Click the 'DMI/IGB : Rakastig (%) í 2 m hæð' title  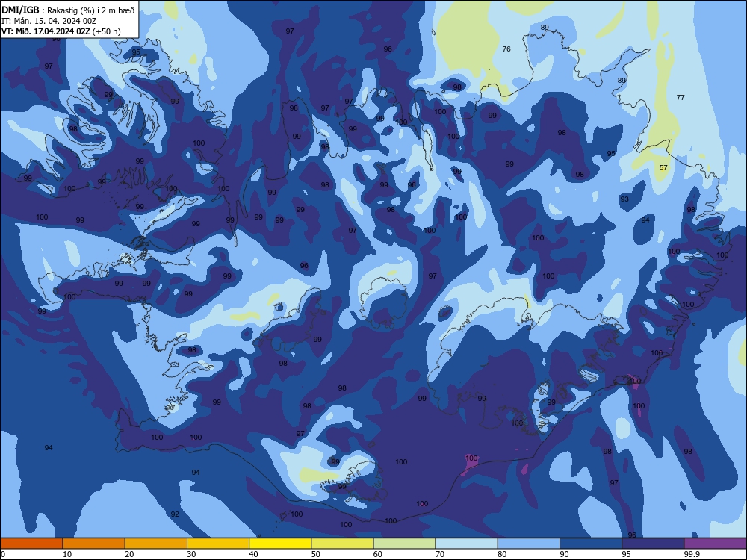(68, 10)
